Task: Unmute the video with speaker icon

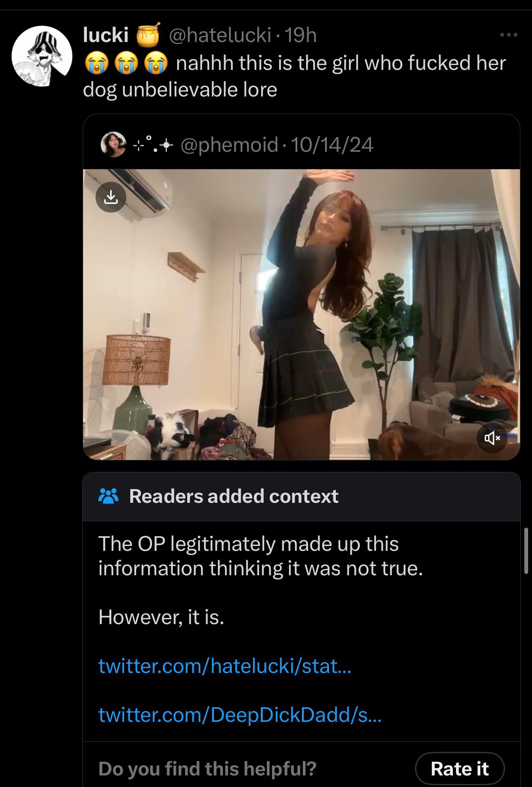Action: pyautogui.click(x=492, y=438)
